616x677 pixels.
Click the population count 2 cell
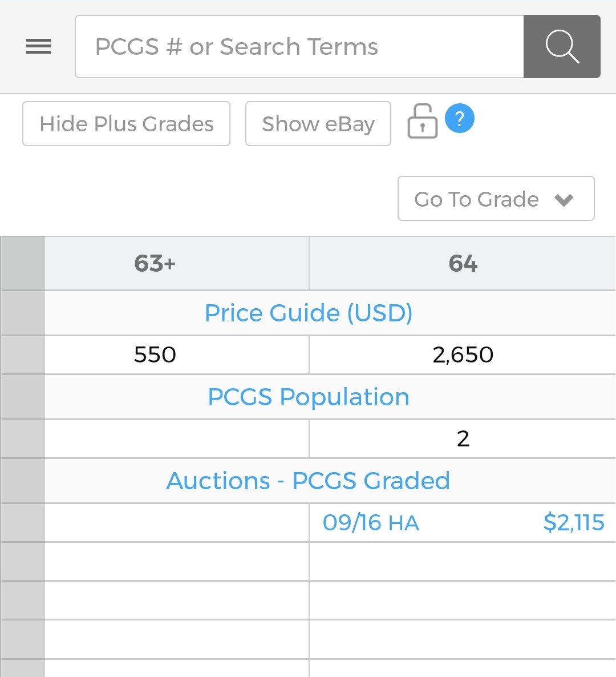(463, 438)
